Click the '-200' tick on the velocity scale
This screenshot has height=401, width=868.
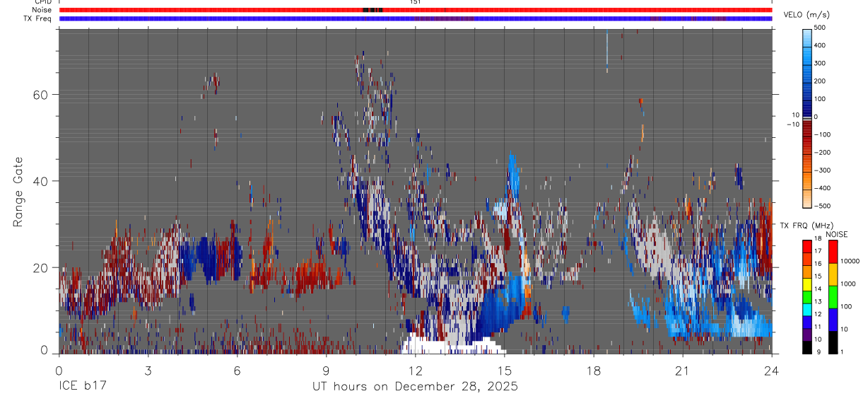pyautogui.click(x=824, y=152)
